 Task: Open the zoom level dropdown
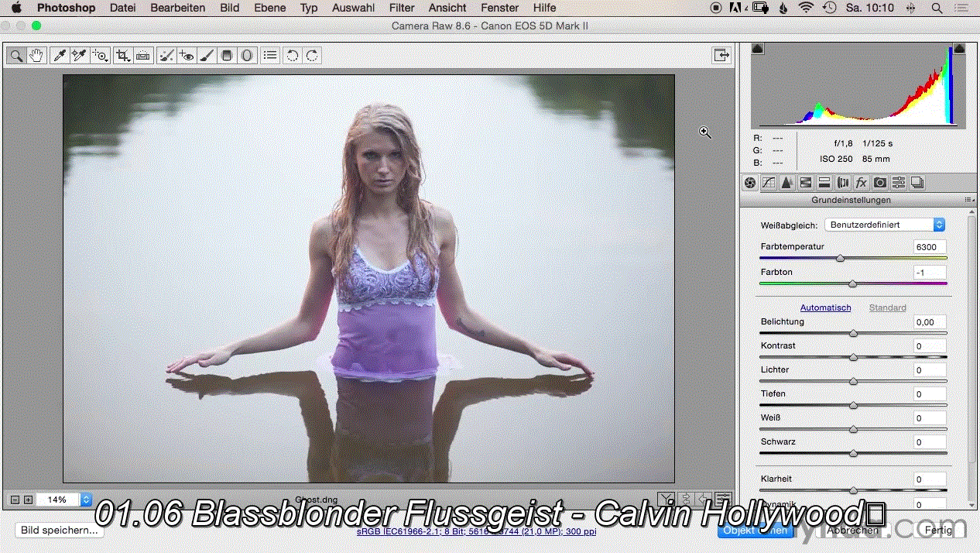coord(63,500)
